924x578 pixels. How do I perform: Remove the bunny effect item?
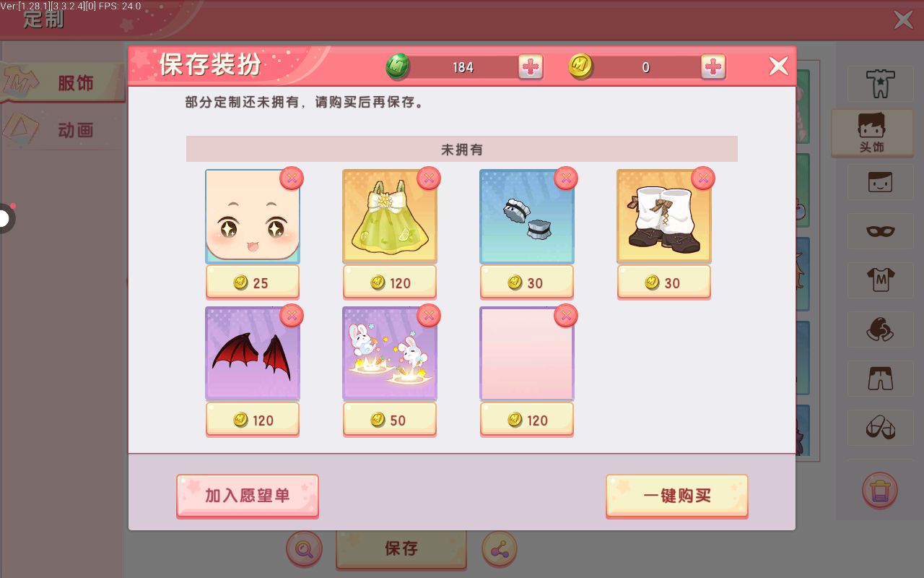pos(428,315)
